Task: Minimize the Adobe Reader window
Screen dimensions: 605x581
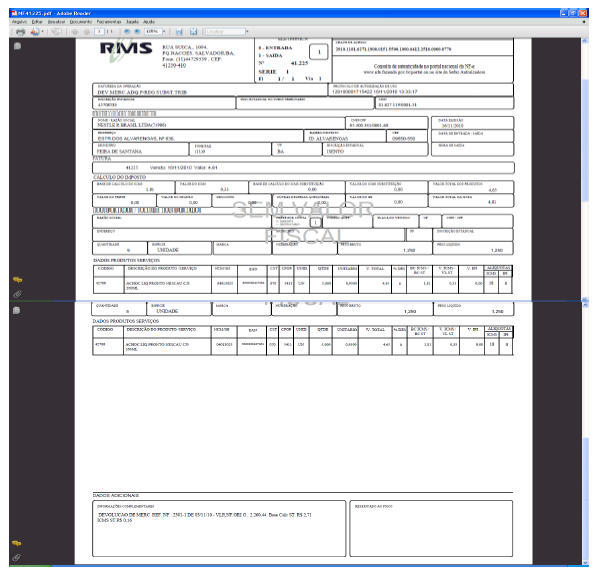Action: (564, 13)
